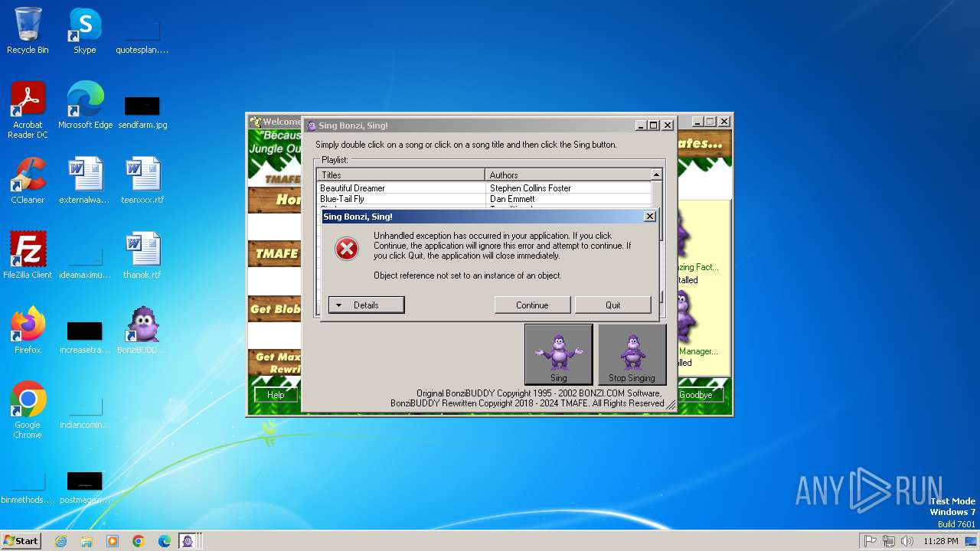Click Help in the Welcome window
Viewport: 980px width, 551px height.
point(276,395)
